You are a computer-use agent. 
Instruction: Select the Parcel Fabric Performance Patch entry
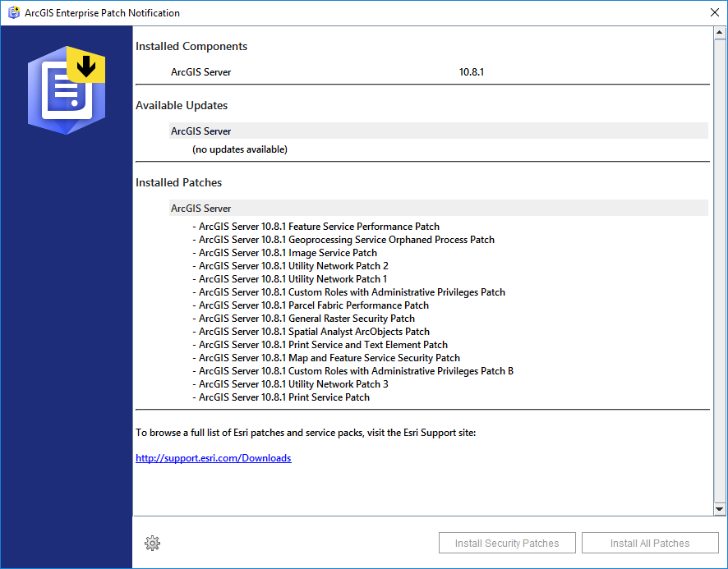pyautogui.click(x=311, y=305)
